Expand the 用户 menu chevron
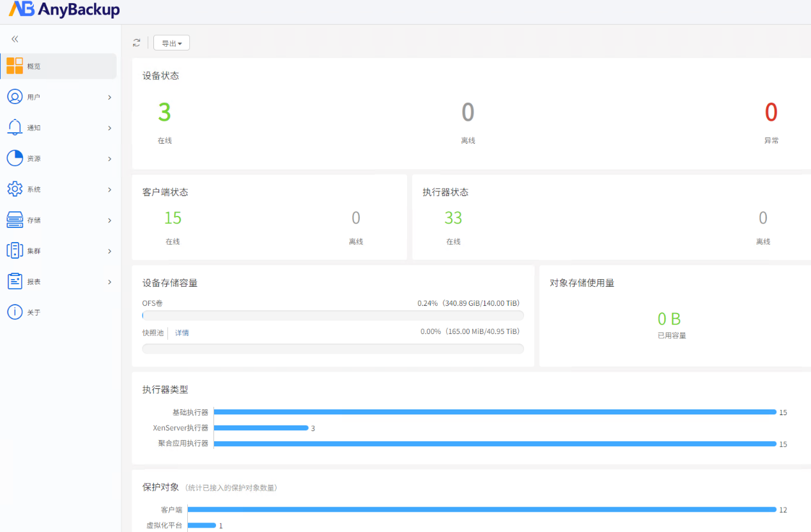Image resolution: width=811 pixels, height=532 pixels. (109, 98)
